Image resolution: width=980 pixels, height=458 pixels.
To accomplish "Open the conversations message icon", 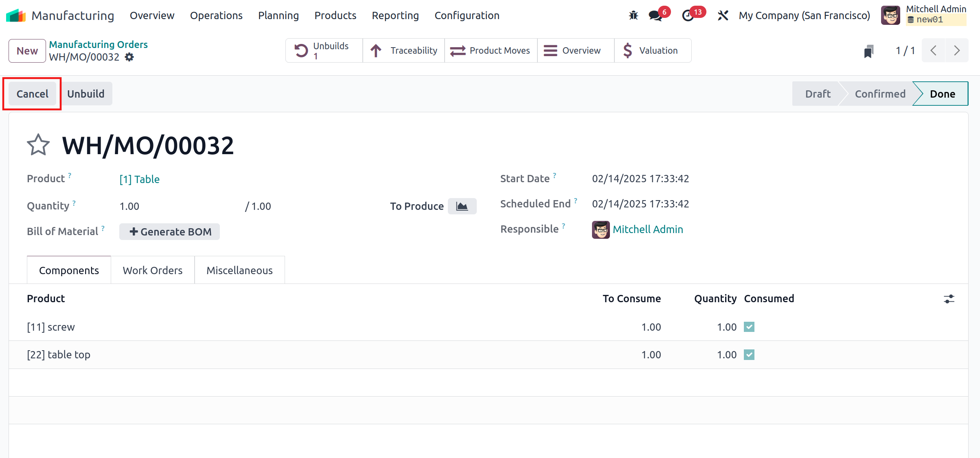I will (x=656, y=15).
